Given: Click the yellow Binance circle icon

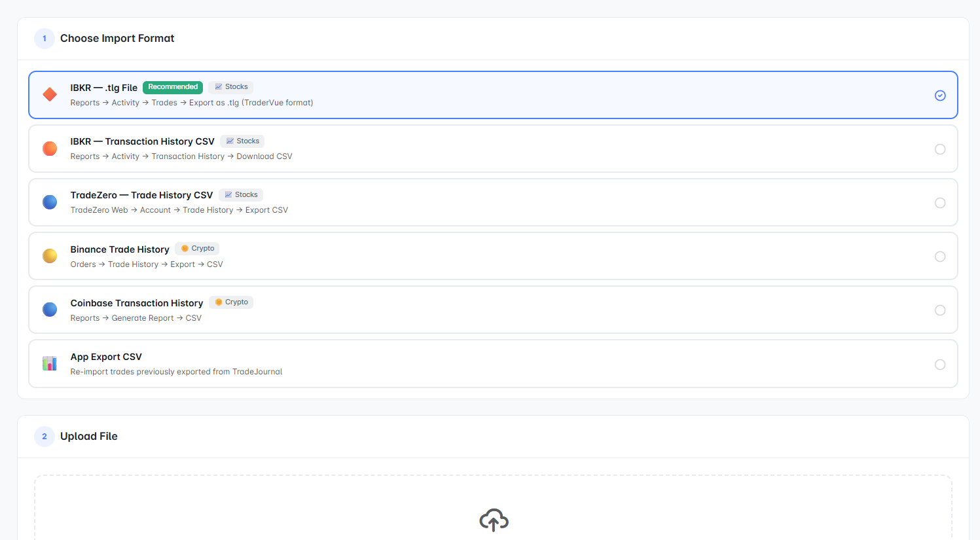Looking at the screenshot, I should (x=50, y=256).
